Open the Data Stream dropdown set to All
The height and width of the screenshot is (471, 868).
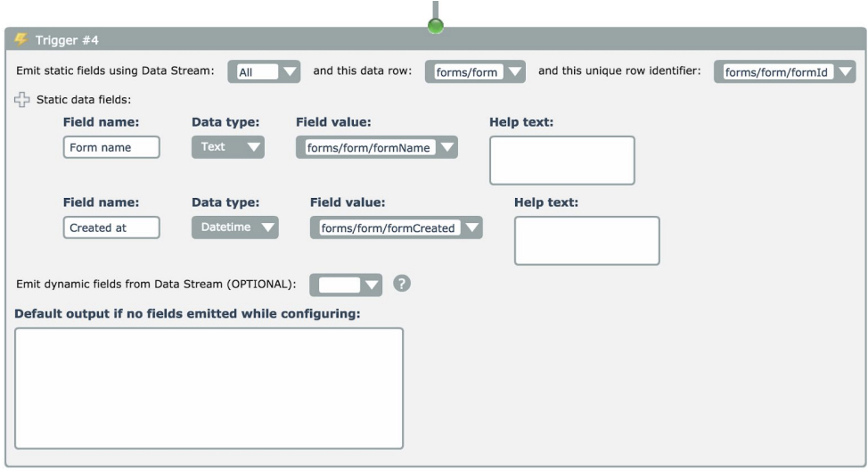264,72
